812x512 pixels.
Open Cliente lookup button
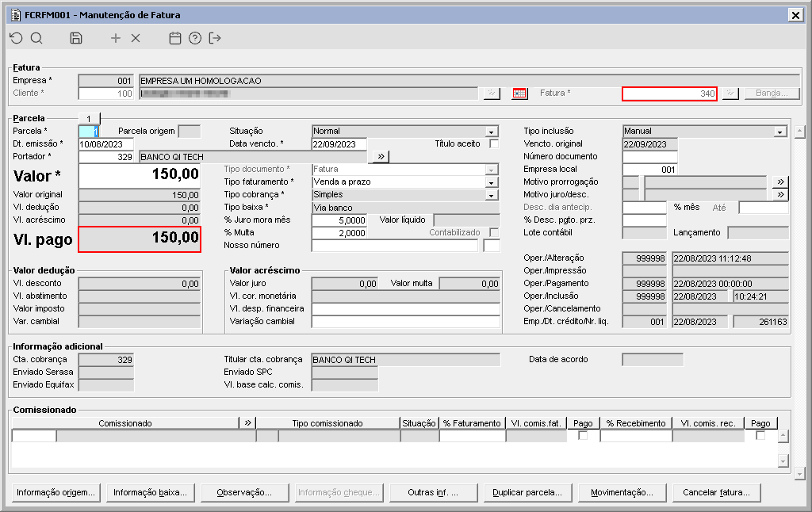(492, 94)
